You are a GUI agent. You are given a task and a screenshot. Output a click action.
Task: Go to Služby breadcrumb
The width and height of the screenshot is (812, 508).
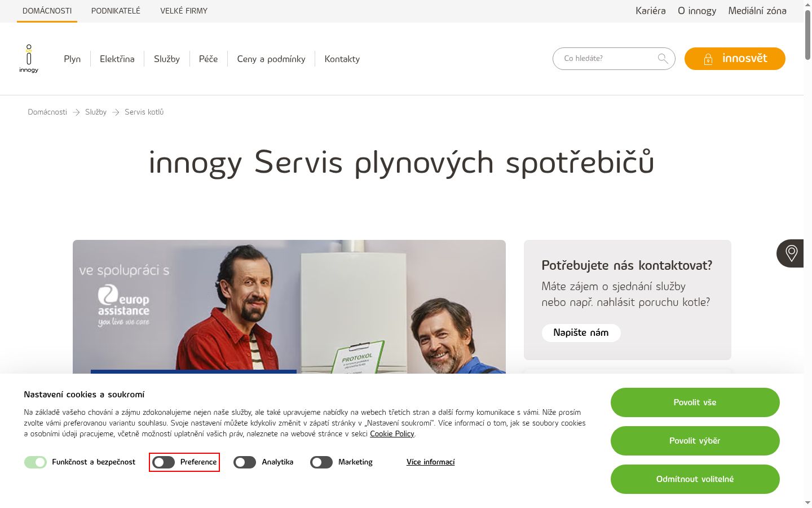(x=96, y=112)
